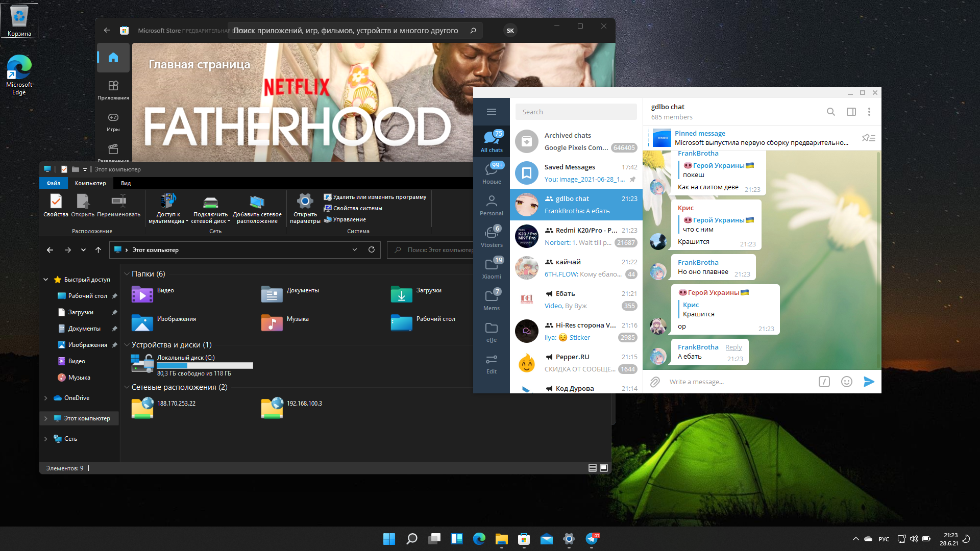Click Reply link on FrankBrotha message
Viewport: 980px width, 551px height.
click(733, 347)
